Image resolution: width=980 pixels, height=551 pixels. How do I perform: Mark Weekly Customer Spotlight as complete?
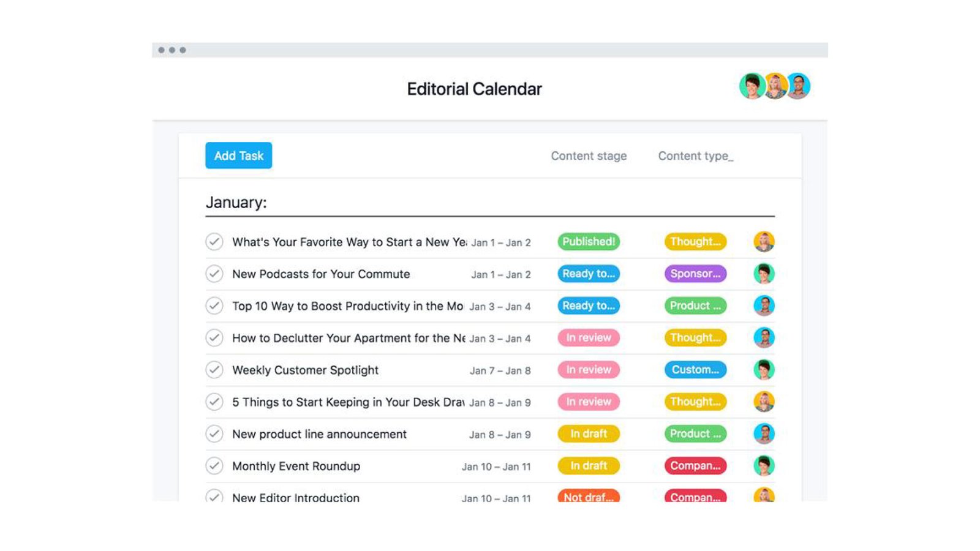pos(214,370)
